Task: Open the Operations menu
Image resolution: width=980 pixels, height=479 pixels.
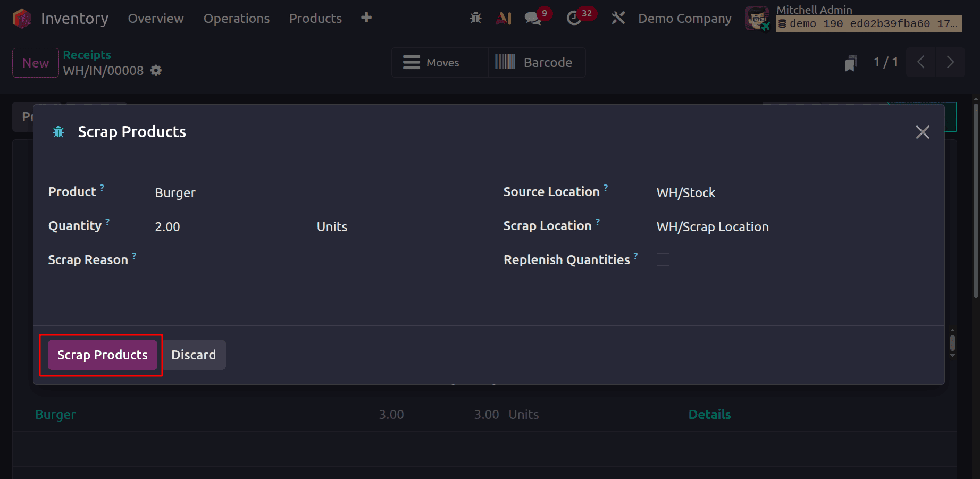Action: pos(236,18)
